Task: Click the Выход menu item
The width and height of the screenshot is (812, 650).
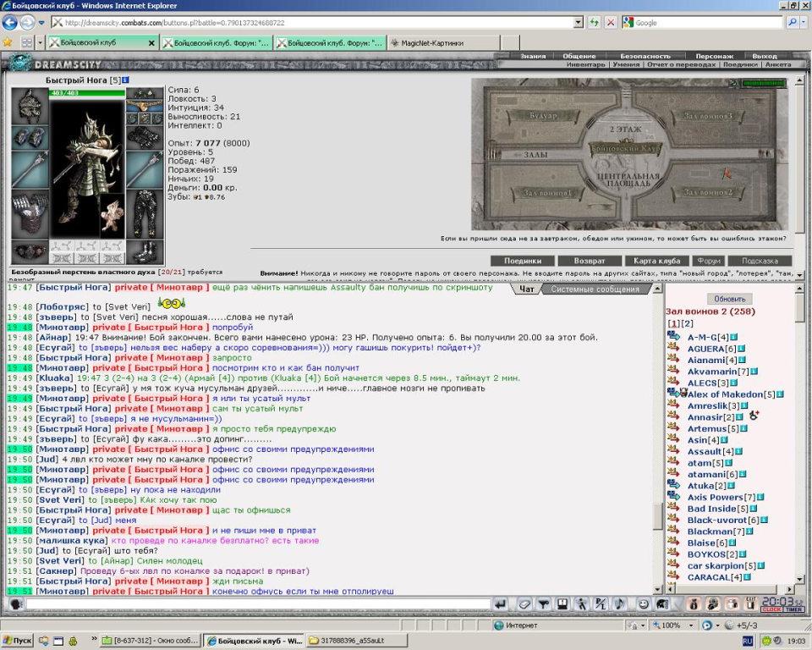Action: [x=765, y=56]
